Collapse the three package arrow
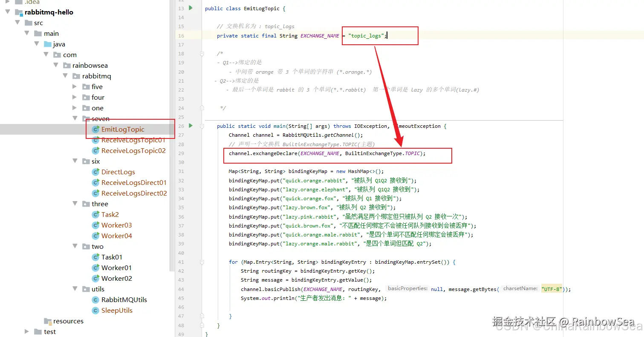Image resolution: width=644 pixels, height=337 pixels. tap(75, 204)
